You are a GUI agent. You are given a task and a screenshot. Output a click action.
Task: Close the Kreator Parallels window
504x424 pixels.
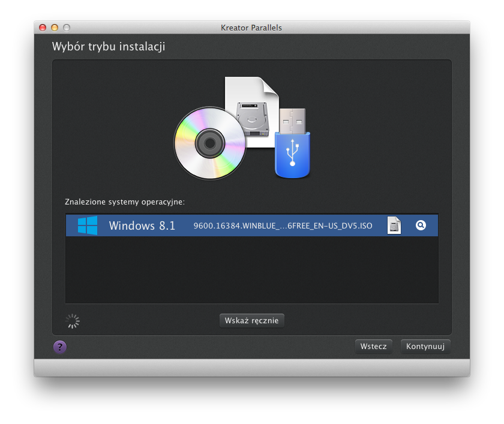coord(43,28)
